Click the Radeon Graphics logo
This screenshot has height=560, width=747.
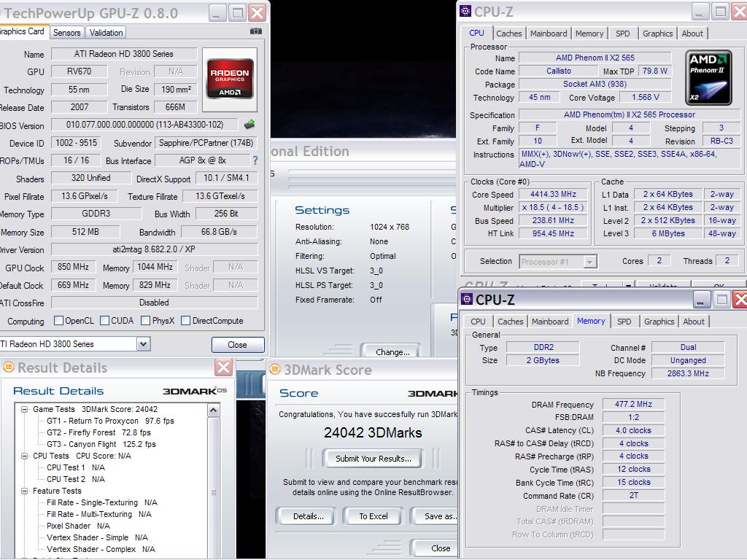click(230, 79)
